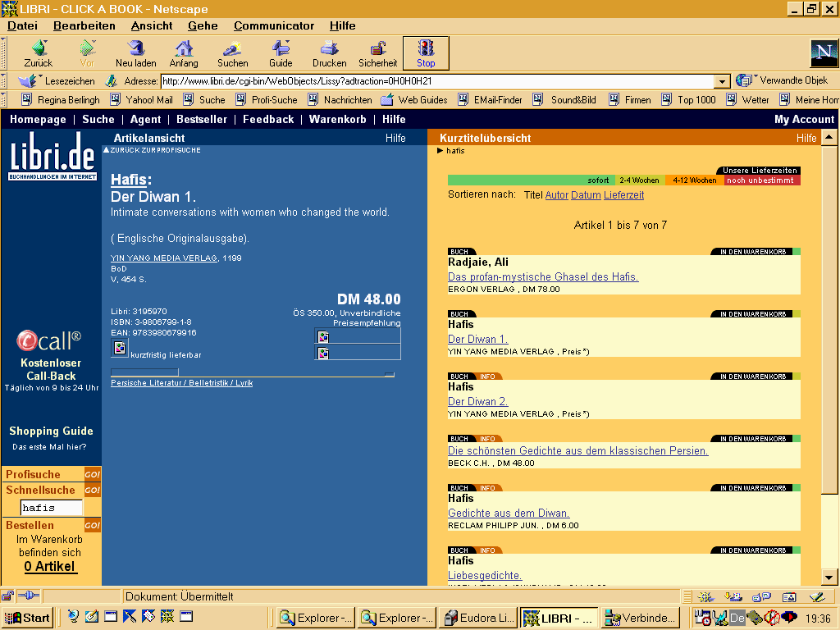Image resolution: width=840 pixels, height=630 pixels.
Task: Open the Liebesgedichte. title link
Action: click(x=485, y=575)
